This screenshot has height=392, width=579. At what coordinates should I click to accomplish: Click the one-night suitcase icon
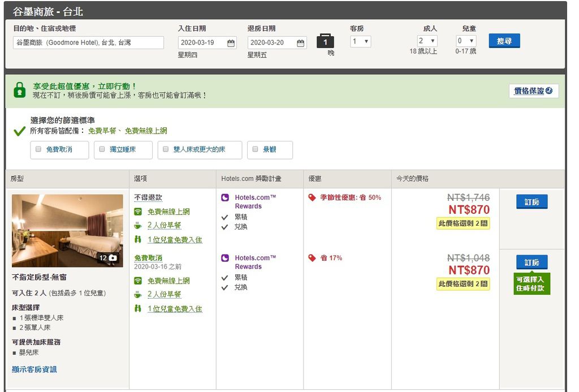click(325, 41)
